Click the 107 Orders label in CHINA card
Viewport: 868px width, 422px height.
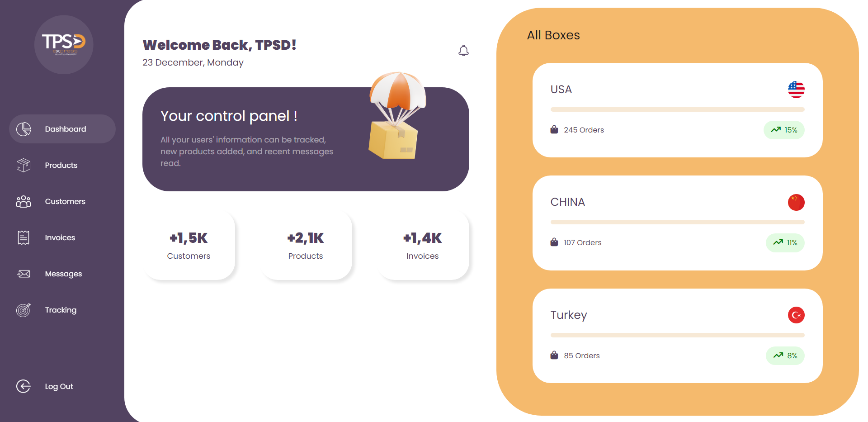point(582,242)
